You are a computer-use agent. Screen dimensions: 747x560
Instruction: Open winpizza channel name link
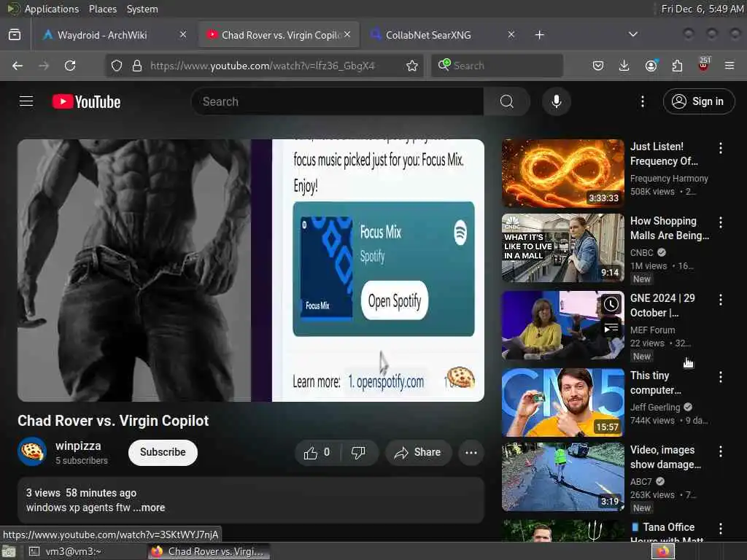[78, 446]
